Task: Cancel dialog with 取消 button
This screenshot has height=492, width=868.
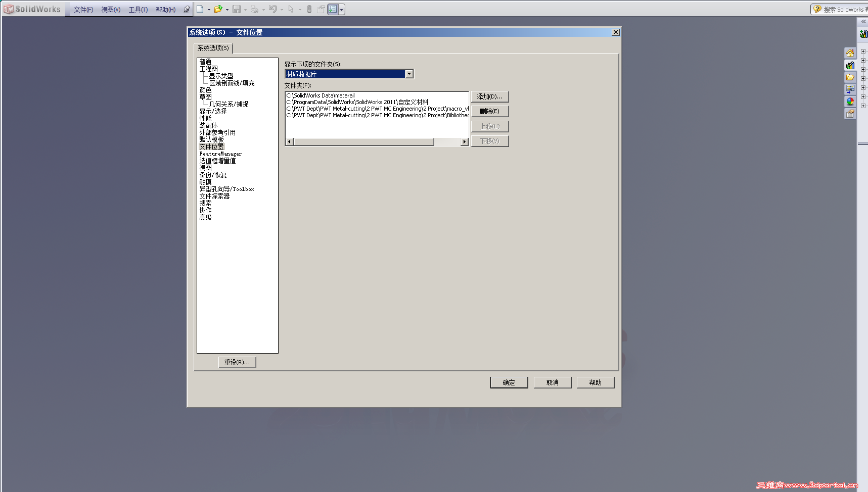Action: 553,382
